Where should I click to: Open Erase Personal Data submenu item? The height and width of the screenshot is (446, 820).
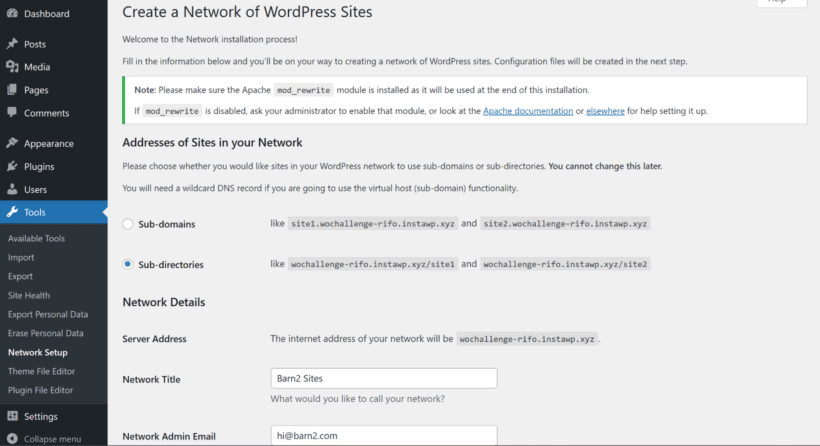coord(45,333)
